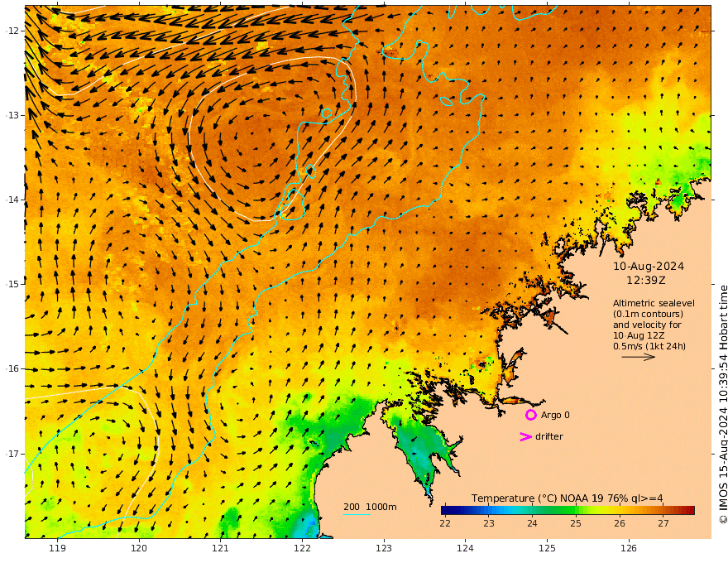Screen dimensions: 728x563
Task: Click latitude axis label -14
Action: [x=12, y=200]
